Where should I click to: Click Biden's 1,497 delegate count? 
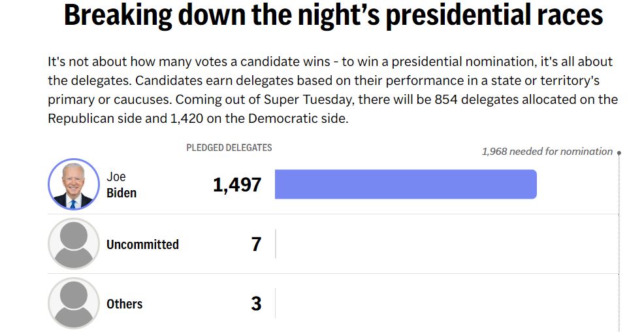[x=237, y=185]
